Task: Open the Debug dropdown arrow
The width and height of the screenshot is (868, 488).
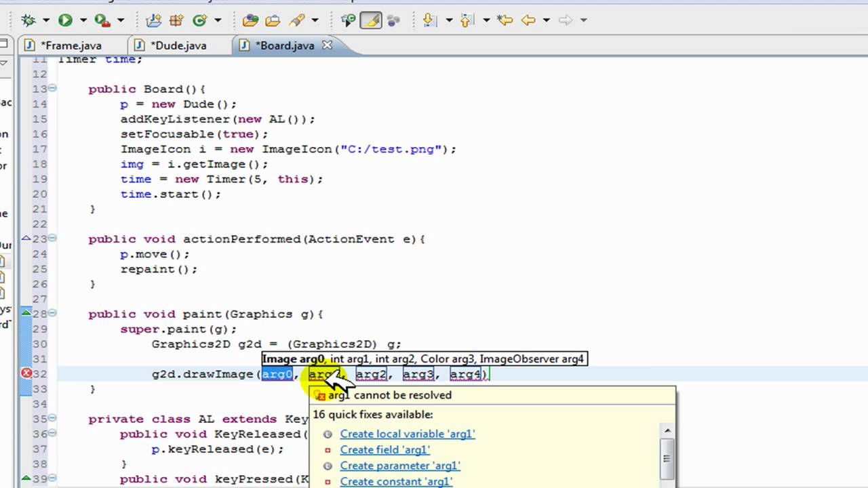Action: point(46,20)
